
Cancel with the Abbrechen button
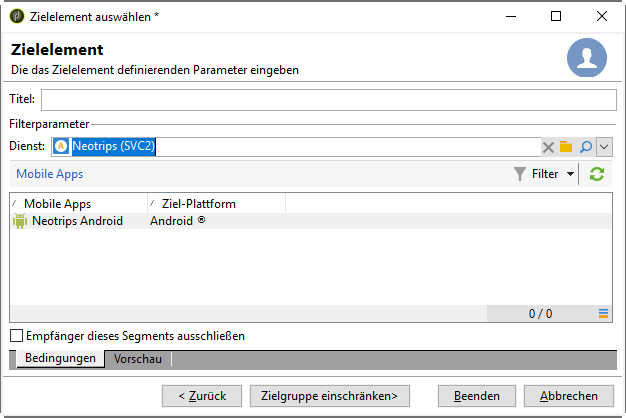coord(568,395)
